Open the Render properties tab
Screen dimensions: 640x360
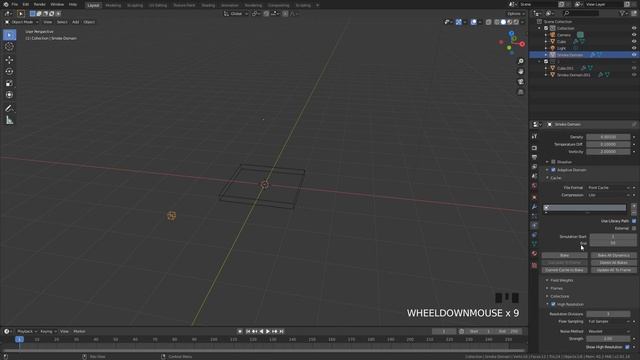pos(534,148)
